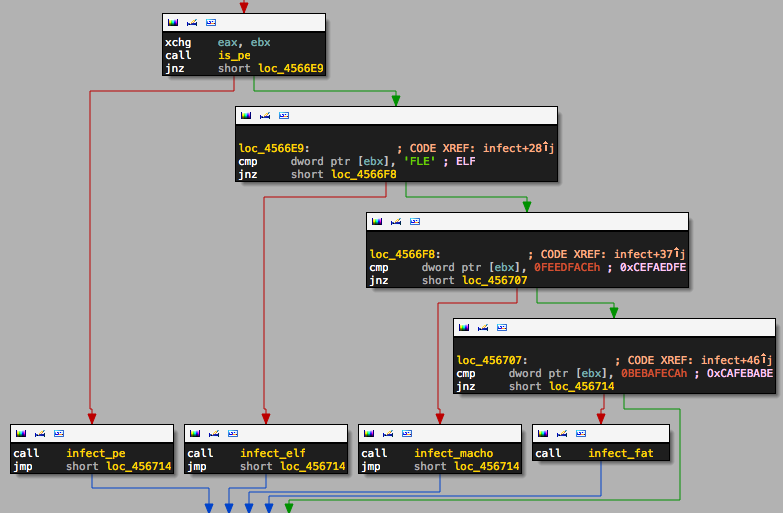Click the color palette icon on the infect_fat node
783x513 pixels.
pos(543,433)
